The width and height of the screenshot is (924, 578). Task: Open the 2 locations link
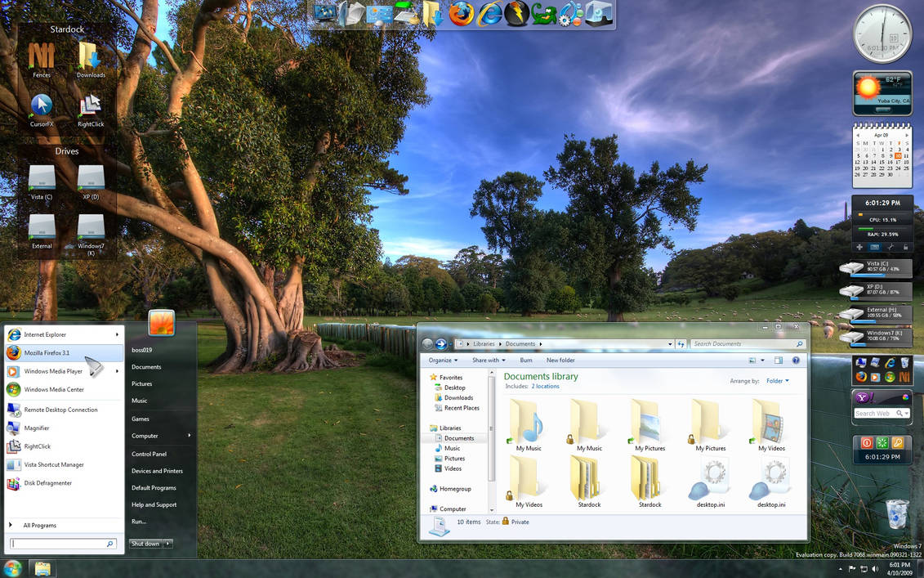(545, 387)
